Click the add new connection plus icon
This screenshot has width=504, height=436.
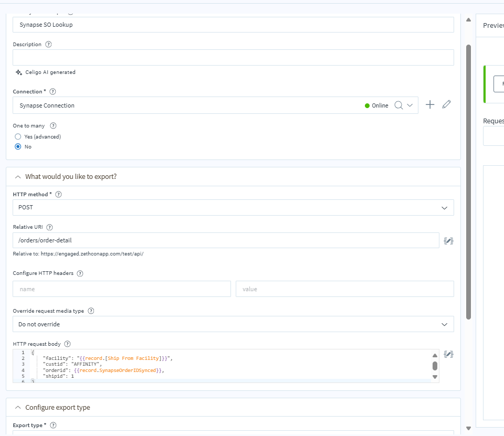point(430,105)
